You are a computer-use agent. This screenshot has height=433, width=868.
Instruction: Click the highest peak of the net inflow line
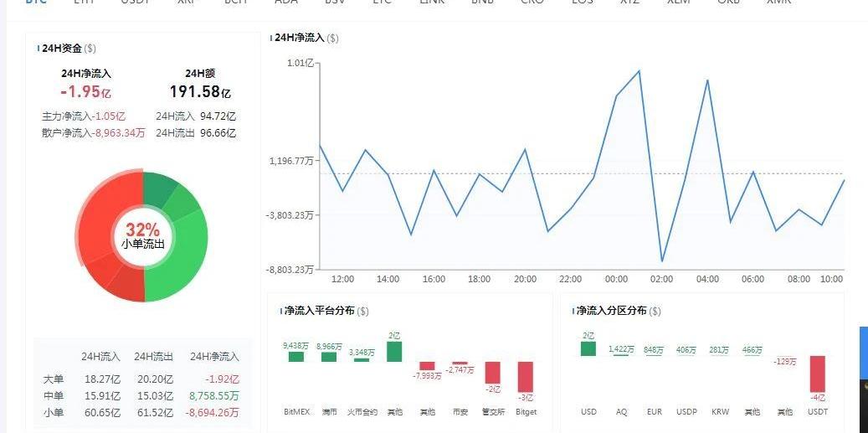(639, 71)
